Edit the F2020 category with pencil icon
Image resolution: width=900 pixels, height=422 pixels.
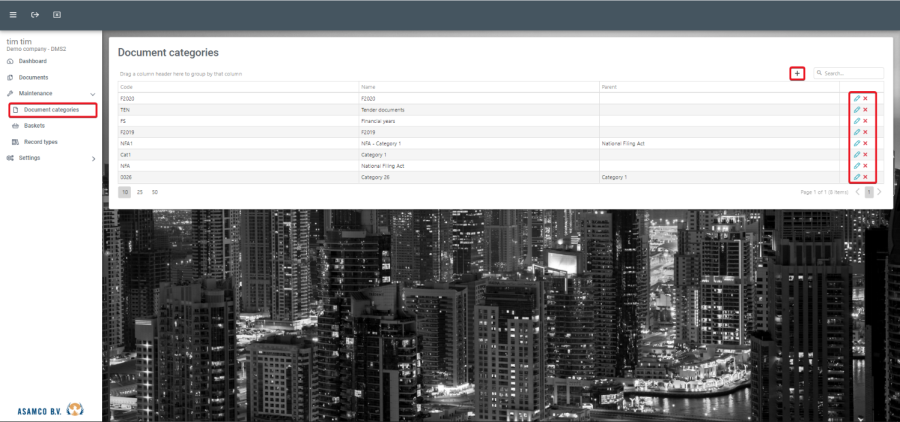[857, 98]
